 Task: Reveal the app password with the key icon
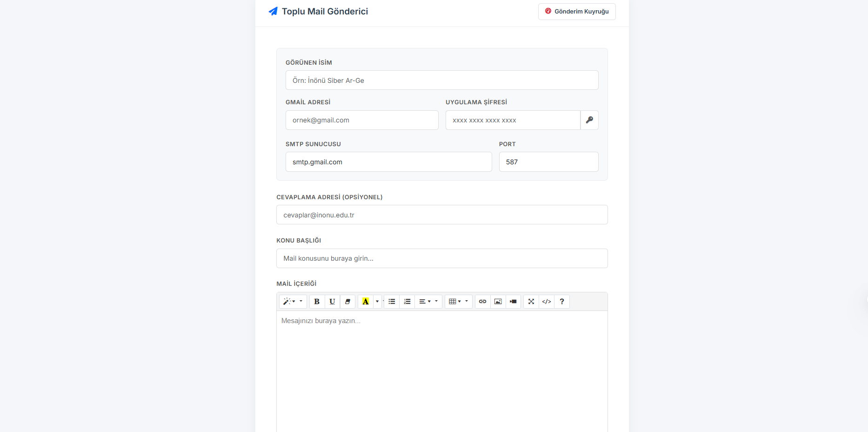click(589, 120)
